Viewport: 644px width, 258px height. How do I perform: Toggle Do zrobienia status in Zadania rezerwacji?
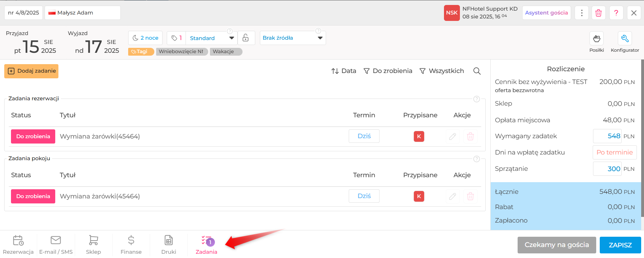(x=33, y=136)
